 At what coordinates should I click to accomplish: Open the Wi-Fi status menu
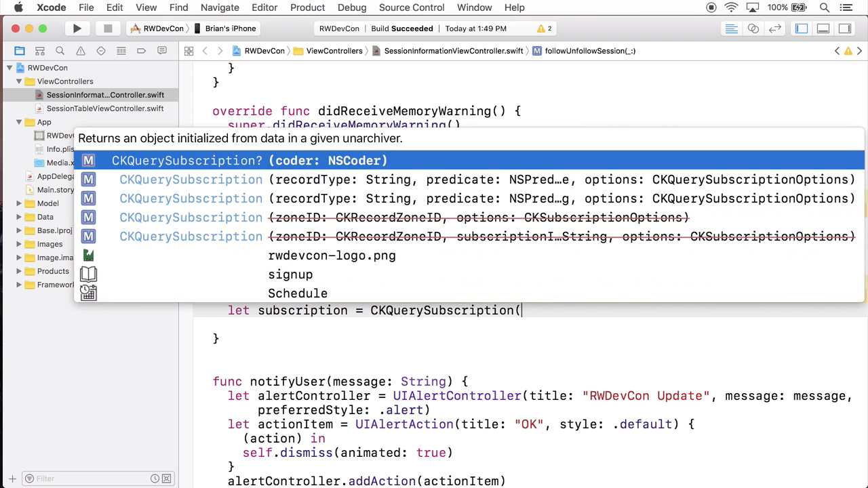[x=731, y=7]
